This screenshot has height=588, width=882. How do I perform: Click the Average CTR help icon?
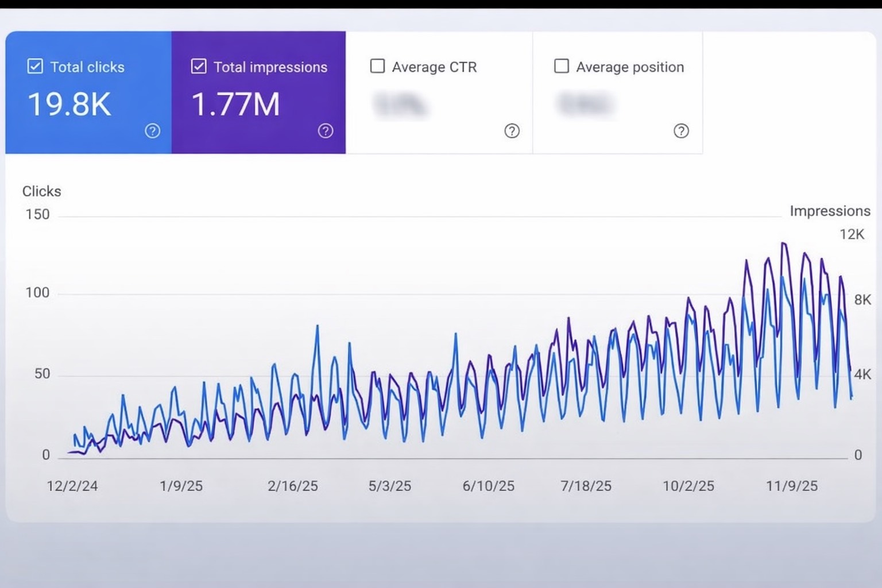click(512, 131)
